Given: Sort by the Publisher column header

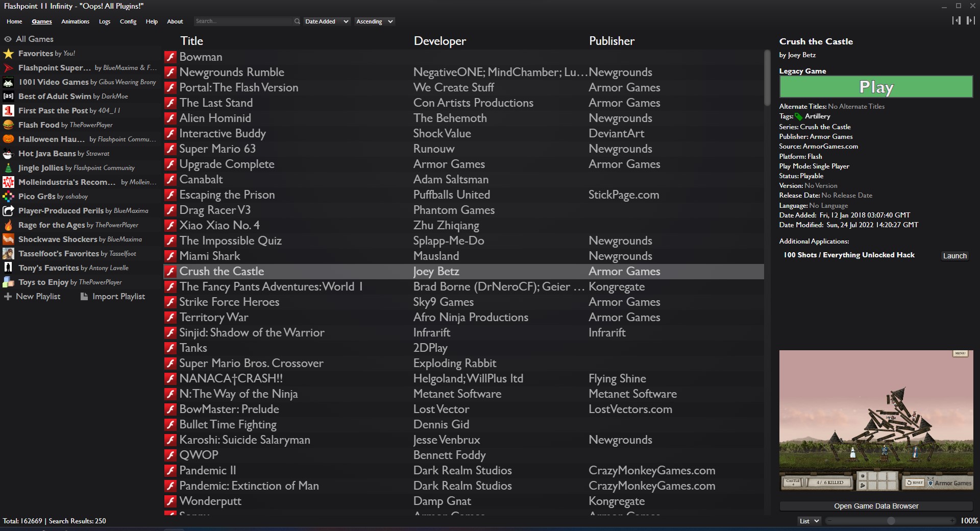Looking at the screenshot, I should coord(611,41).
